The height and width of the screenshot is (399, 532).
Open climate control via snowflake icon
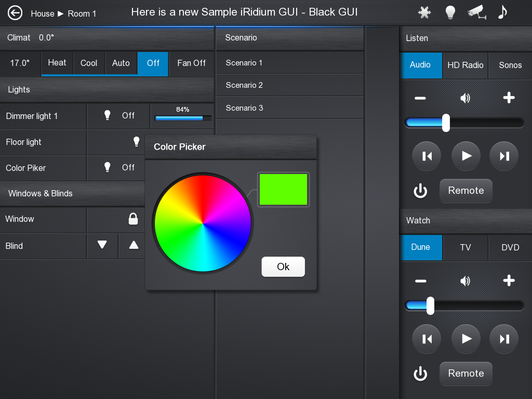[424, 13]
